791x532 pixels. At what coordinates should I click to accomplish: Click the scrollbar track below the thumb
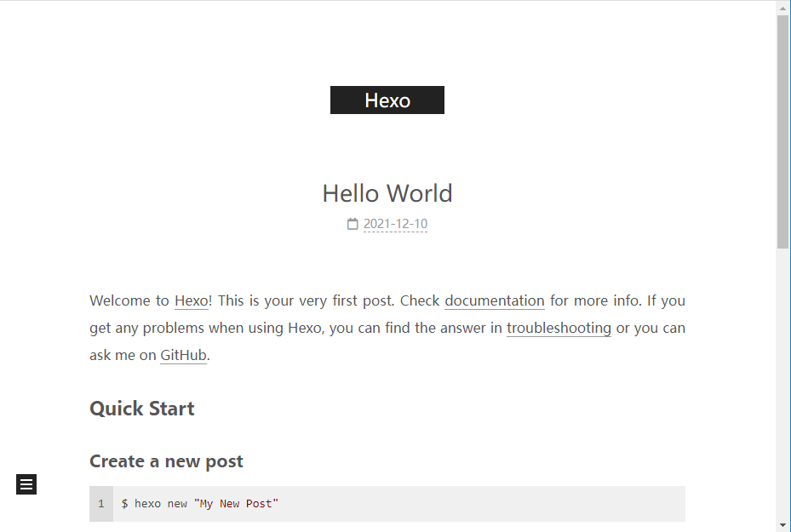click(783, 383)
